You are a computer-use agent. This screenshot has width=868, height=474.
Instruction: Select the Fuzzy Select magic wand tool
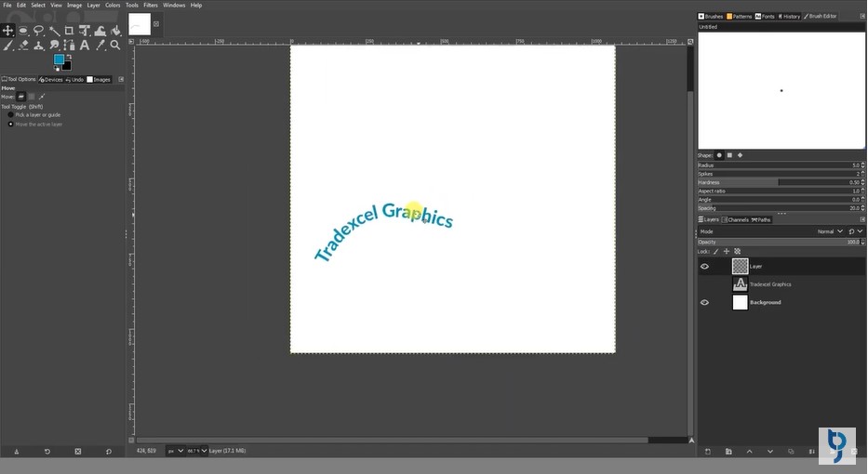point(54,31)
